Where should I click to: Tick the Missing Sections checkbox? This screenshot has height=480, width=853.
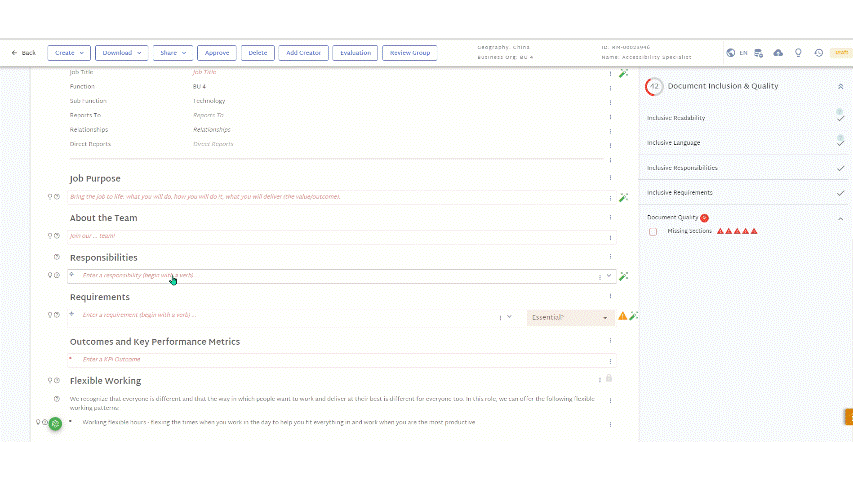(653, 232)
